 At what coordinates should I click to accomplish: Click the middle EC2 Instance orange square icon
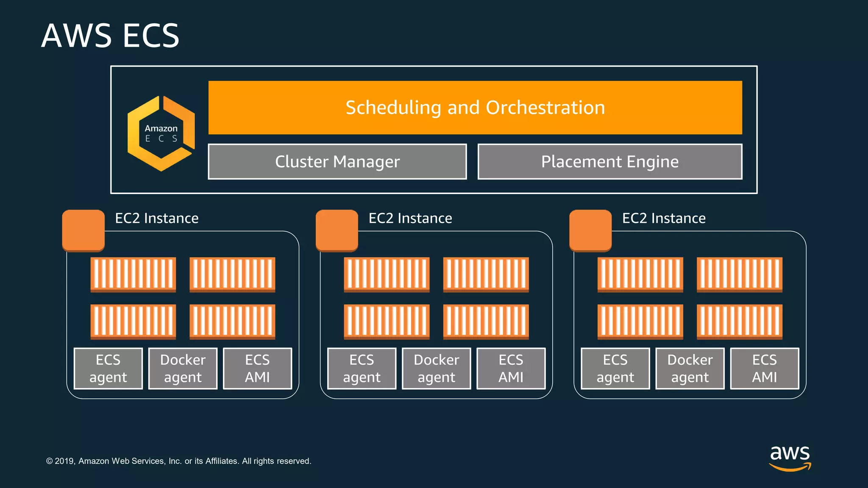(337, 230)
